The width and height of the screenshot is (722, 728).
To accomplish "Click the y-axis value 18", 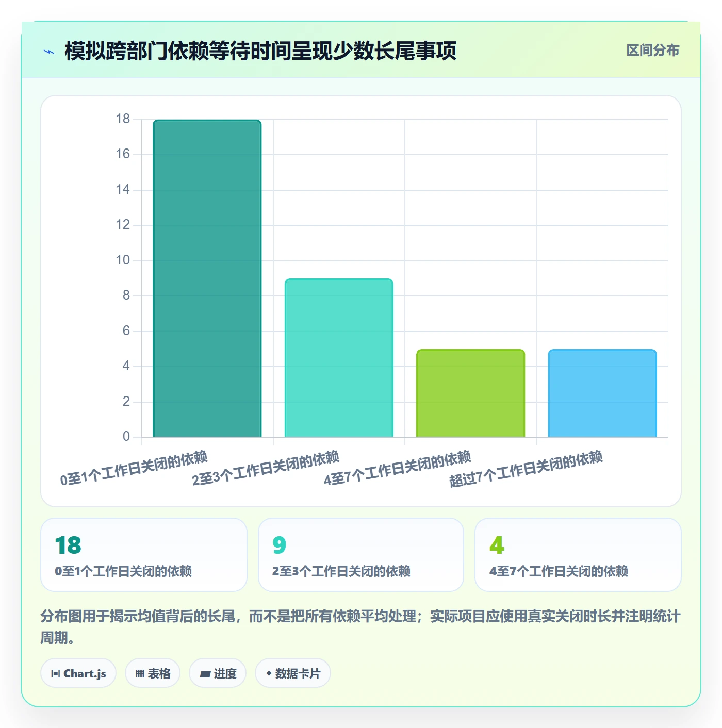I will point(123,119).
